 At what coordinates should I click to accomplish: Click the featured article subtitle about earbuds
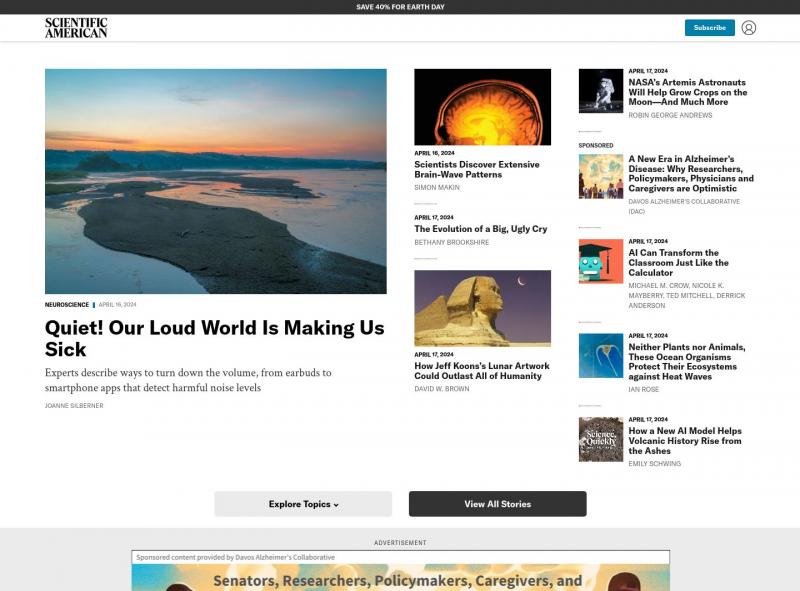pyautogui.click(x=188, y=380)
